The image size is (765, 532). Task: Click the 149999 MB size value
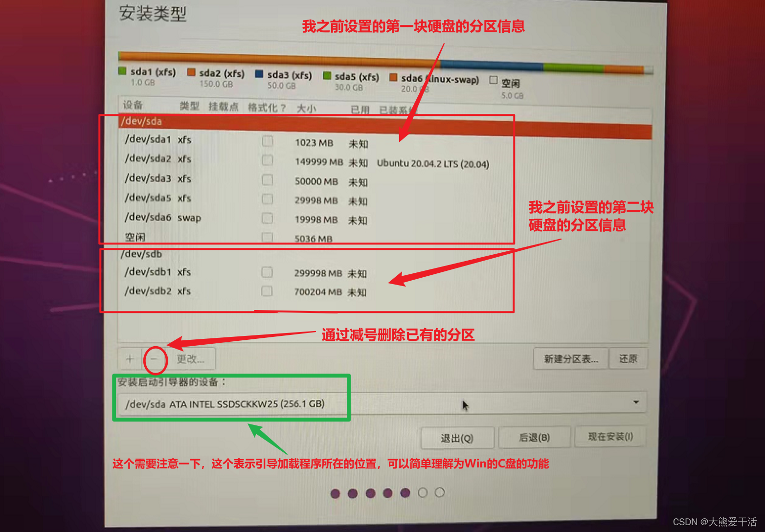319,162
